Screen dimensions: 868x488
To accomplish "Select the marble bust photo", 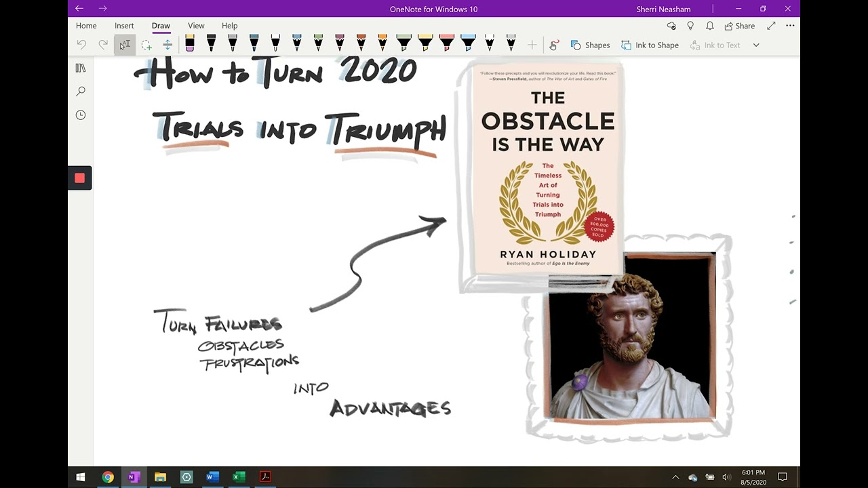I will point(632,335).
